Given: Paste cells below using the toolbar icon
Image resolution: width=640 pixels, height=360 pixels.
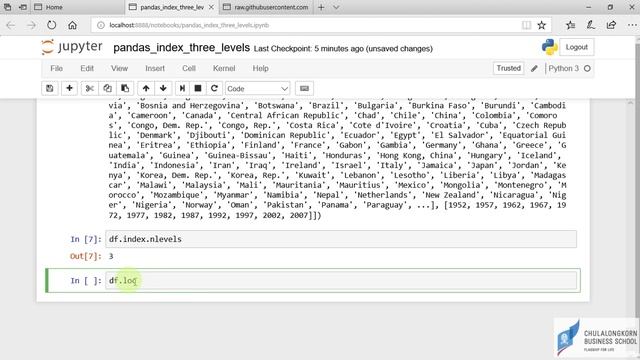Looking at the screenshot, I should click(125, 89).
